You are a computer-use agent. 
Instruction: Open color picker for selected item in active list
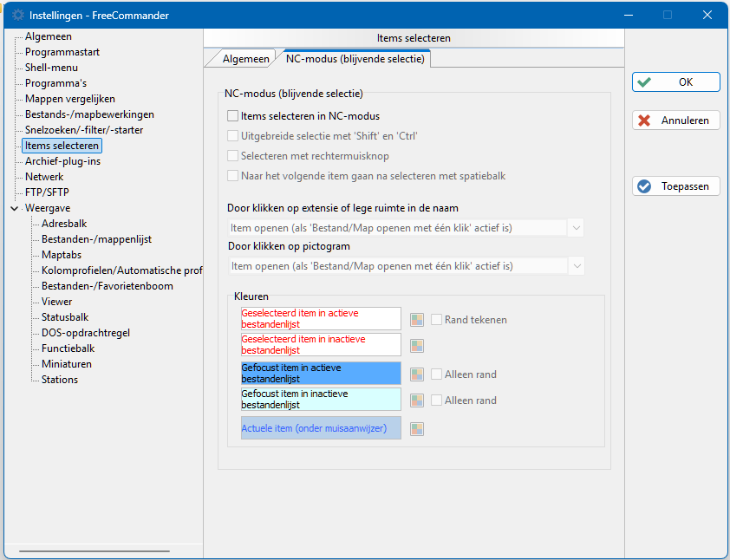click(417, 320)
